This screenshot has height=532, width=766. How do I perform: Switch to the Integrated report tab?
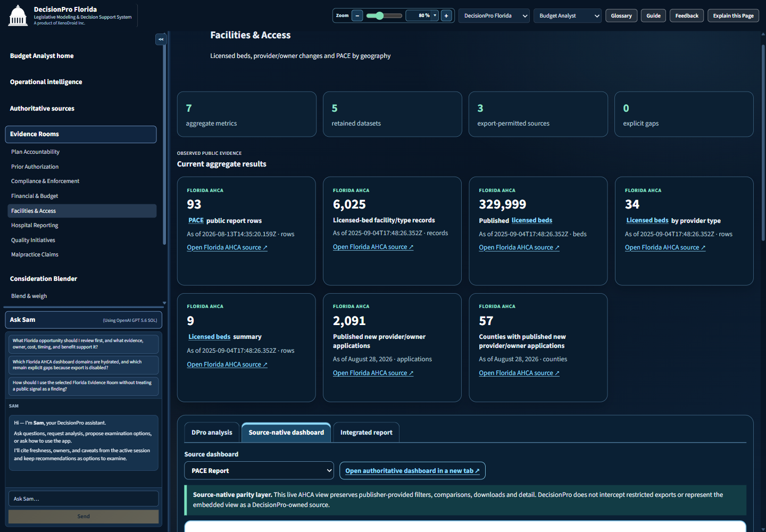click(366, 433)
